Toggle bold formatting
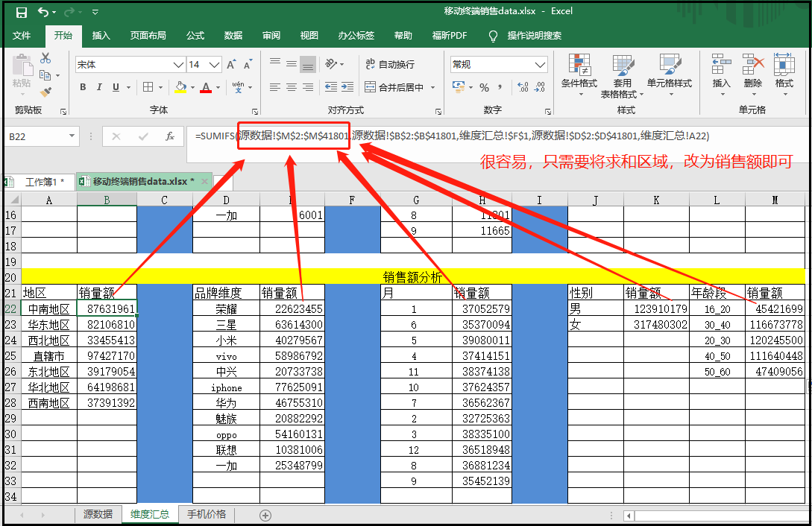812x526 pixels. coord(83,87)
